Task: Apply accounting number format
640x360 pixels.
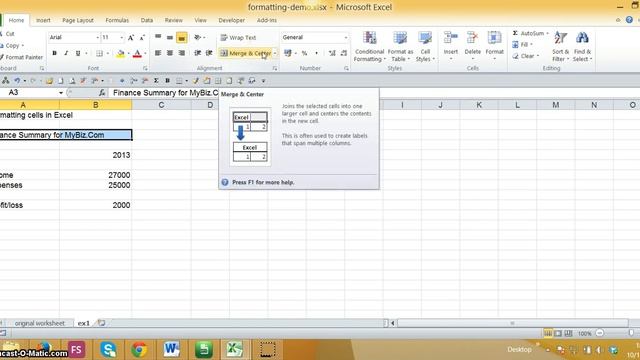Action: pos(288,53)
